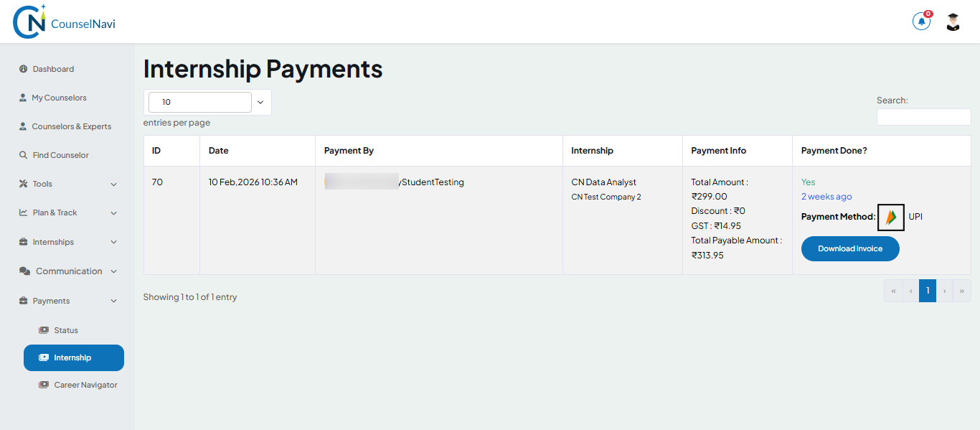Click the Download Invoice button
Image resolution: width=980 pixels, height=430 pixels.
pyautogui.click(x=850, y=248)
